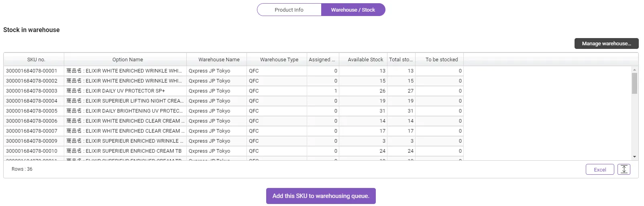Select the ELIXIR DAILY UV PROTECTOR SP+ row
The width and height of the screenshot is (644, 206).
(x=125, y=91)
